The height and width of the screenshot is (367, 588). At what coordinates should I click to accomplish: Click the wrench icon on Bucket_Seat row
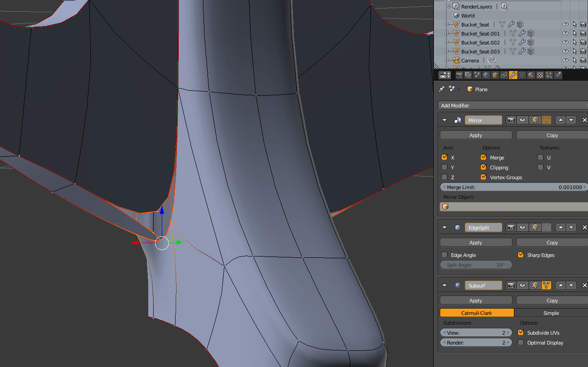pos(511,24)
